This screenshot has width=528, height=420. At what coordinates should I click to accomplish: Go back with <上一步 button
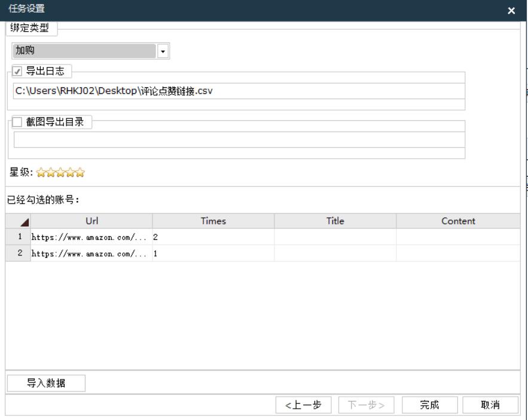pyautogui.click(x=303, y=405)
